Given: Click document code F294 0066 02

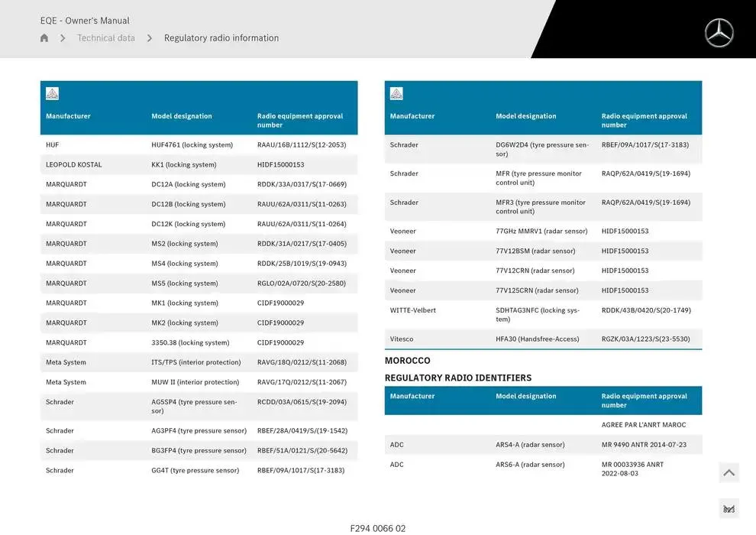Looking at the screenshot, I should 378,528.
